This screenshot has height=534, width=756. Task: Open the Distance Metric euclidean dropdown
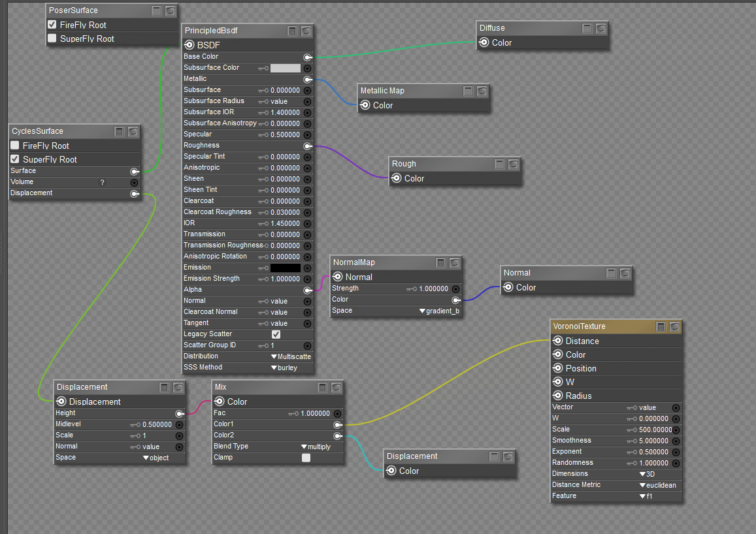pyautogui.click(x=657, y=485)
